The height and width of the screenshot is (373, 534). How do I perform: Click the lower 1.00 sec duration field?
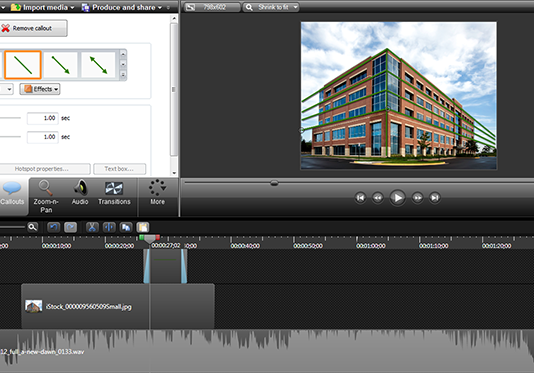point(43,137)
